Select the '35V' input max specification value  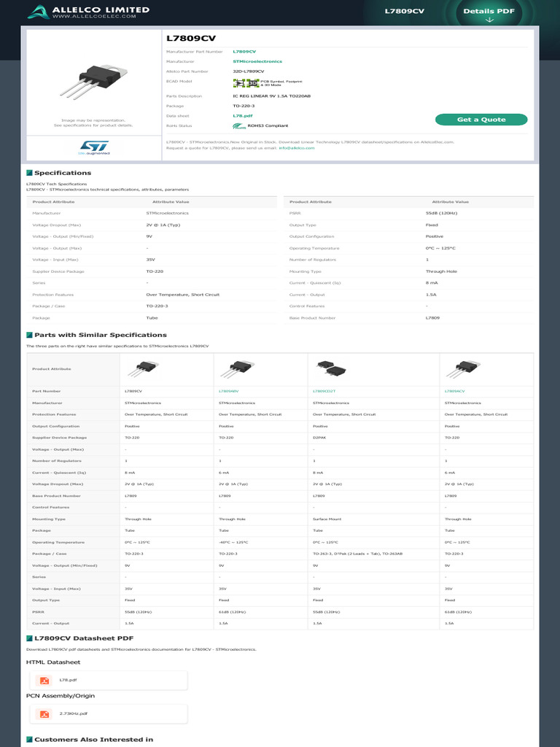coord(150,260)
